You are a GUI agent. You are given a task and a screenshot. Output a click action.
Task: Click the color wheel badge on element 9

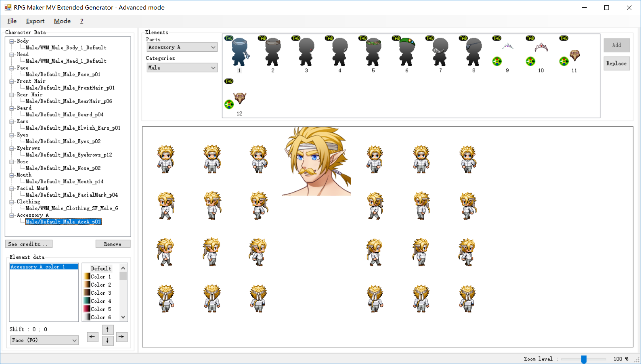click(x=497, y=61)
